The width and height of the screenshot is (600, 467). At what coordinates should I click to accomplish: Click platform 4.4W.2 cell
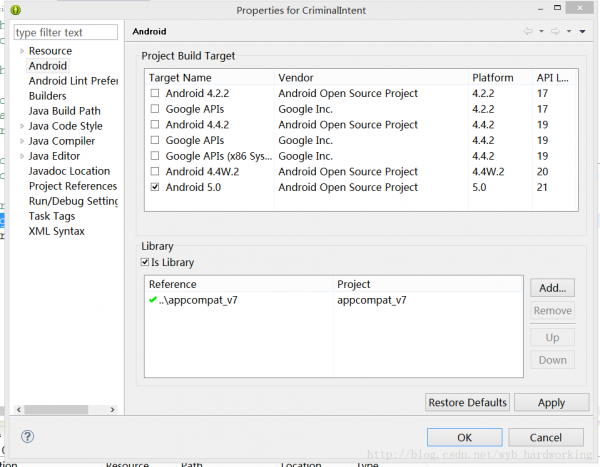488,171
